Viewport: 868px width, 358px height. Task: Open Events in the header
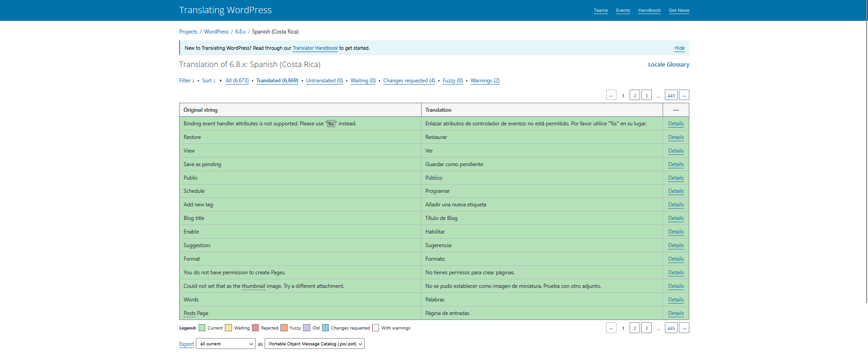click(623, 10)
